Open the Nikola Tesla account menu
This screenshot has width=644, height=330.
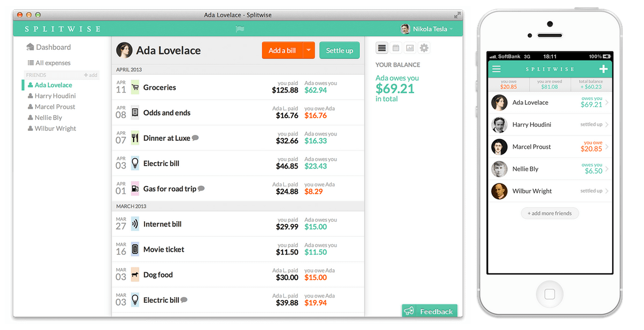click(427, 29)
